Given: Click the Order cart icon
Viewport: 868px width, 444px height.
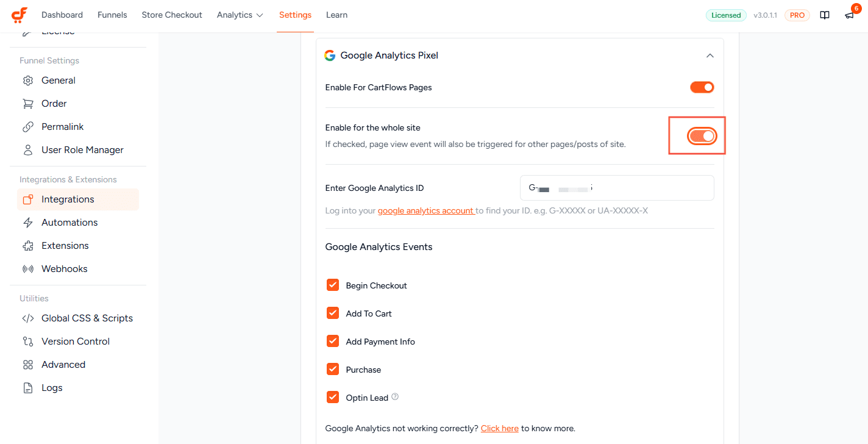Looking at the screenshot, I should tap(28, 104).
